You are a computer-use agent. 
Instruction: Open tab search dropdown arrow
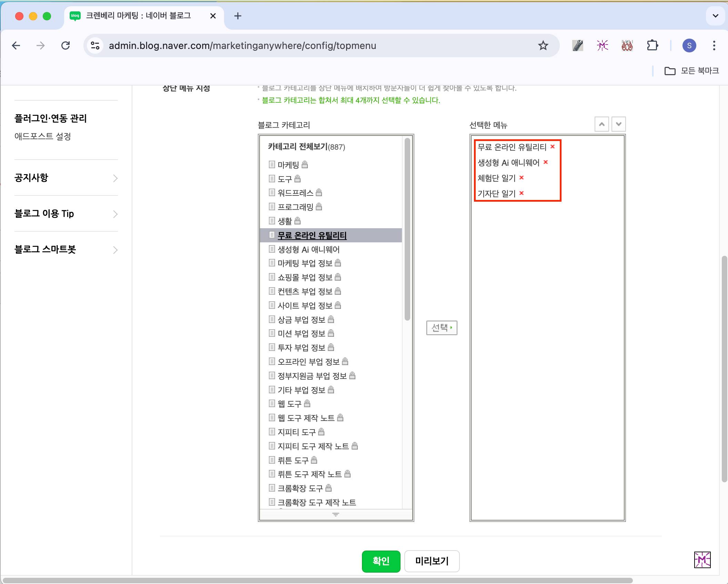coord(715,16)
